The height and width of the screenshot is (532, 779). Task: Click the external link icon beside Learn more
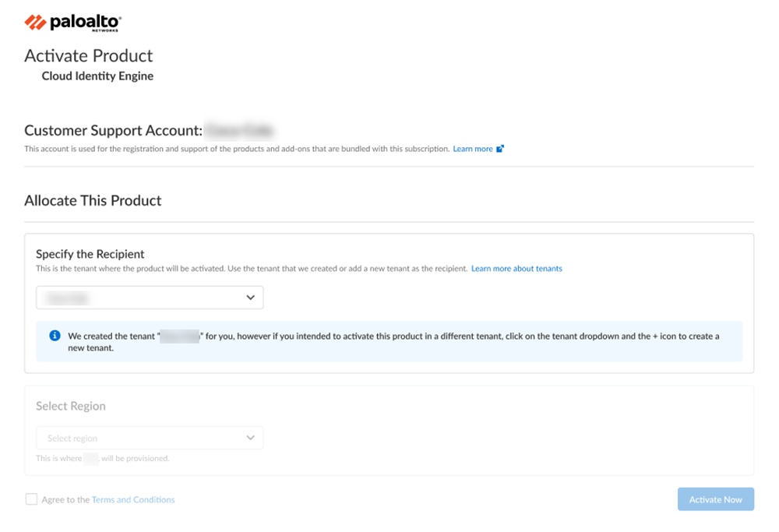pos(500,149)
